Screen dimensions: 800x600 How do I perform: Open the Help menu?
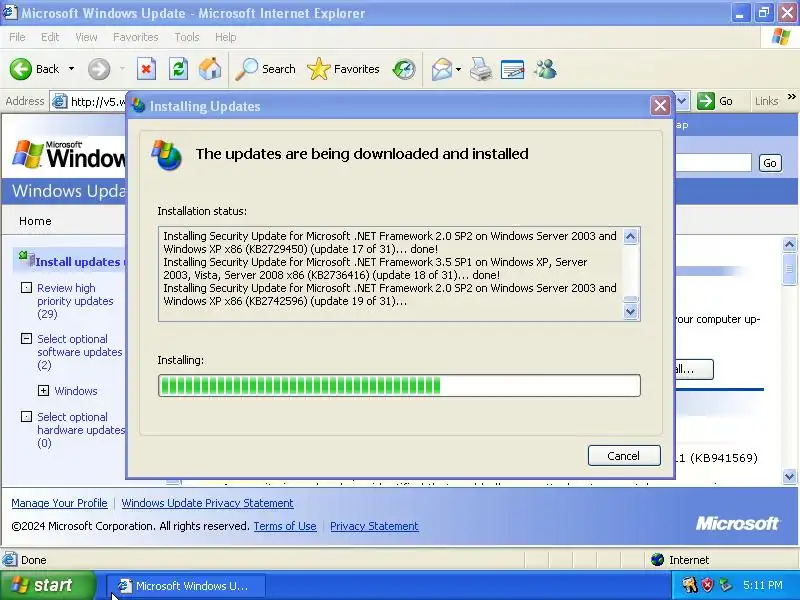click(x=226, y=37)
